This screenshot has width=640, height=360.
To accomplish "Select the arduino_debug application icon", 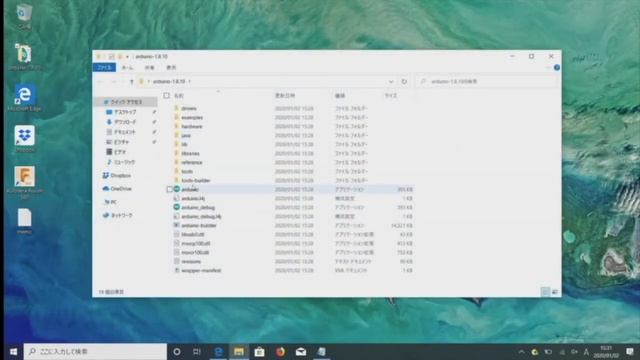I will coord(177,207).
